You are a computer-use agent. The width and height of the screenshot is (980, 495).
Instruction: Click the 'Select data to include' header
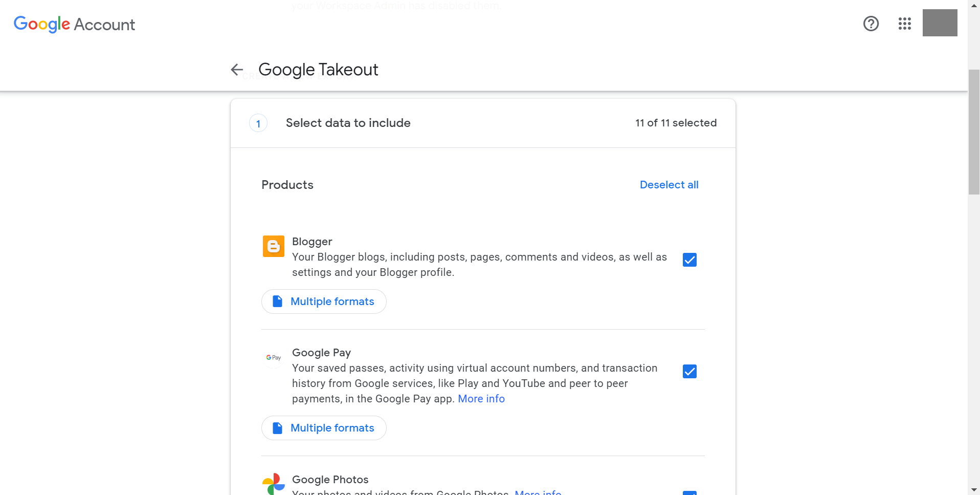(348, 123)
